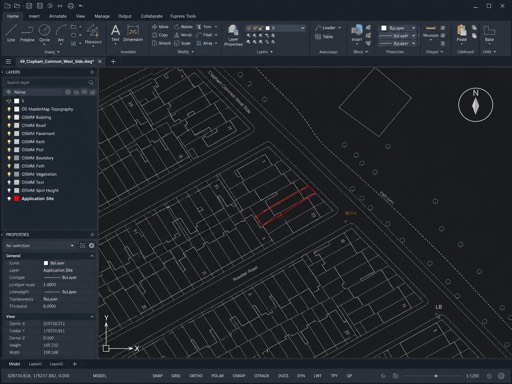Viewport: 512px width, 384px height.
Task: Open the Output ribbon tab
Action: tap(124, 16)
